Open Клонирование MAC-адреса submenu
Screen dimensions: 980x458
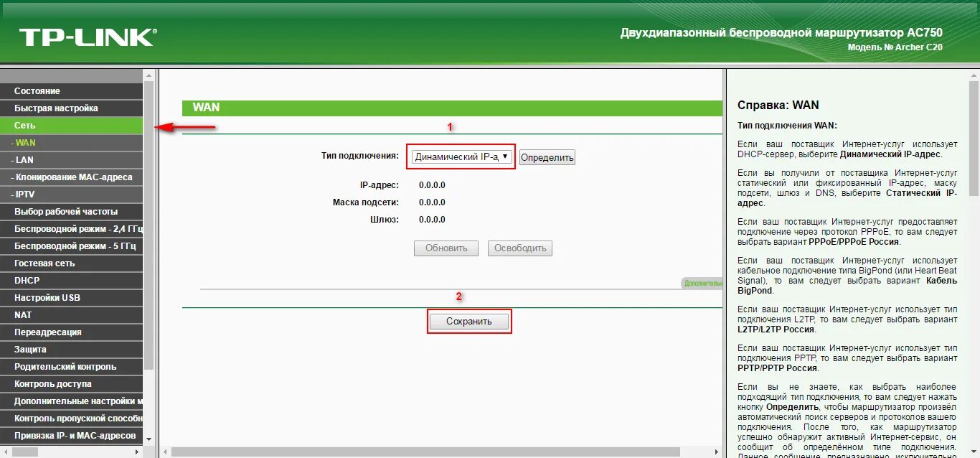pos(72,177)
